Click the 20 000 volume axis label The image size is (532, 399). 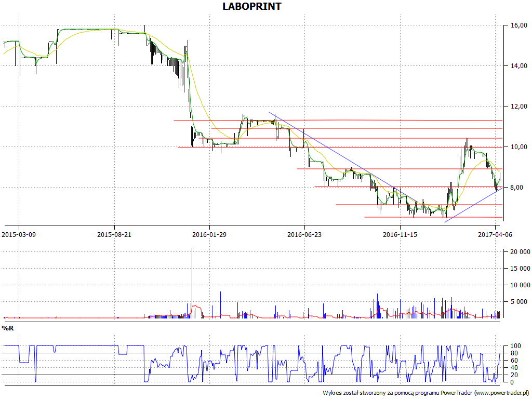pyautogui.click(x=521, y=252)
